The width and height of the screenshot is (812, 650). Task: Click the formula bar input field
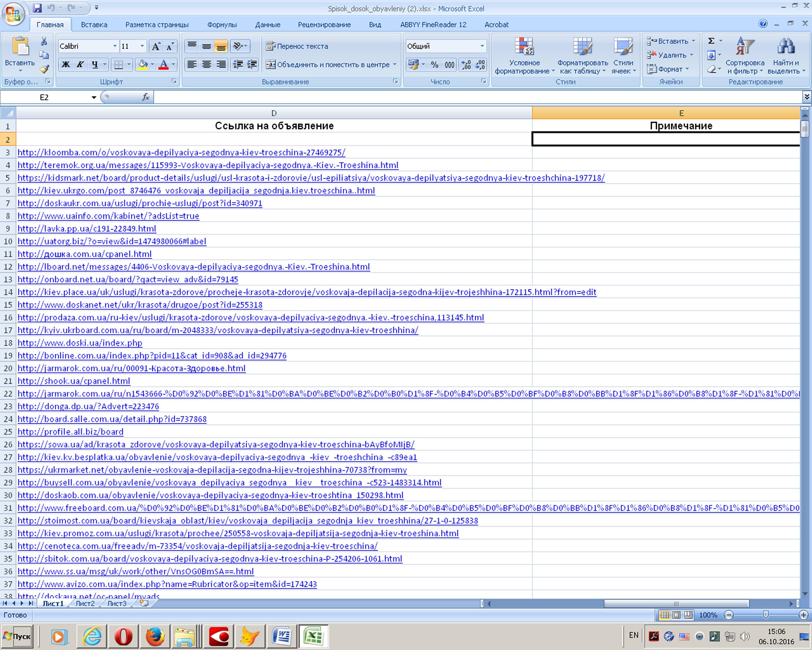point(478,97)
